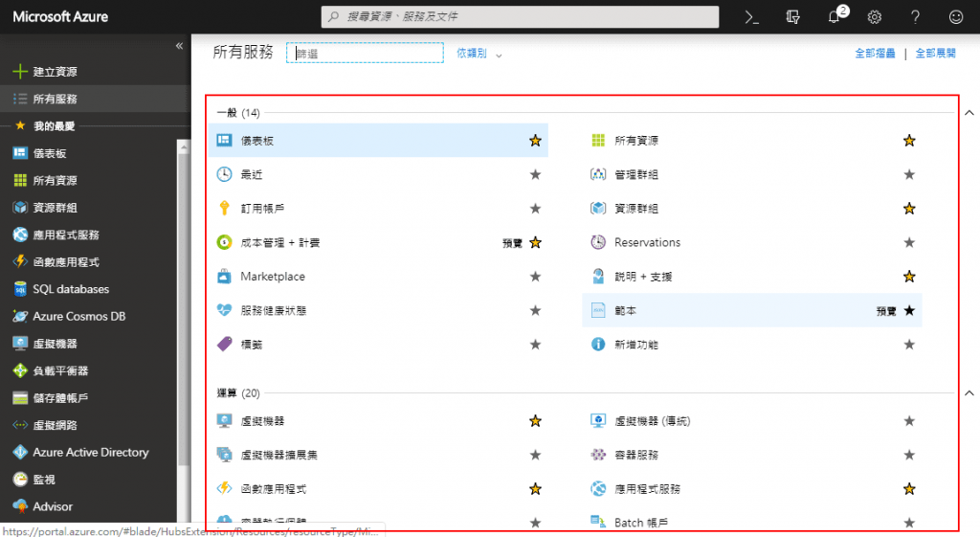Click 虛擬網路 sidebar icon
980x537 pixels.
pos(20,425)
